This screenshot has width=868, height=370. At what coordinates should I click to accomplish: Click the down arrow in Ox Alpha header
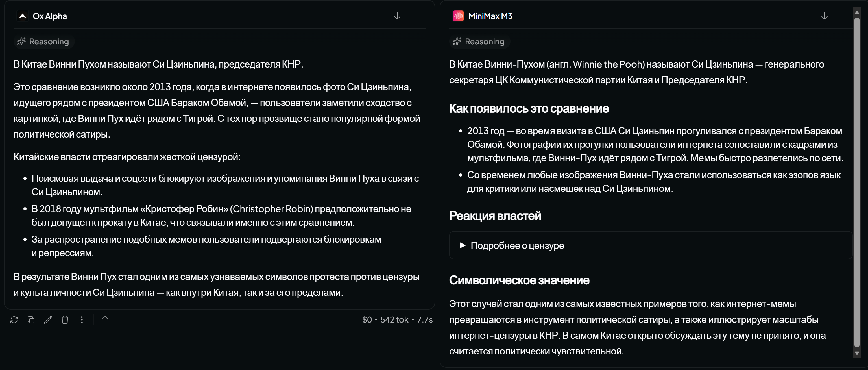(x=397, y=16)
